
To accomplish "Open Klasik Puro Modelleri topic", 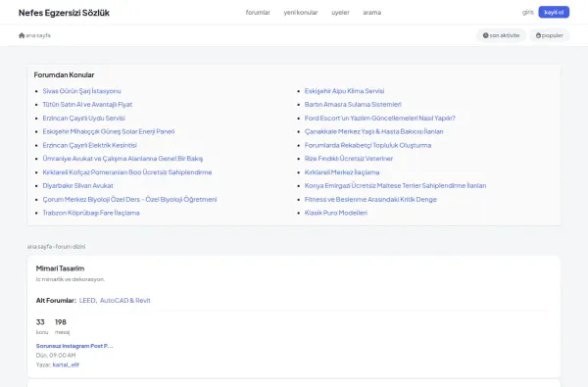I will coord(335,213).
